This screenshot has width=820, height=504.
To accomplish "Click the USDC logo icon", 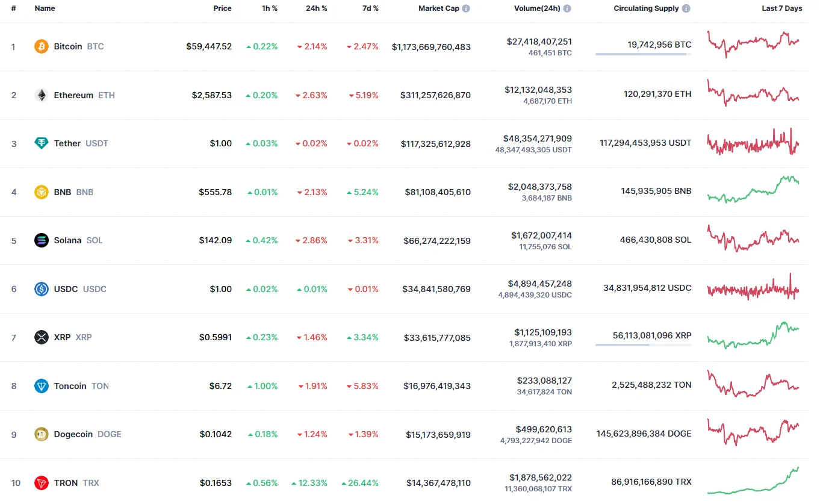I will point(42,289).
